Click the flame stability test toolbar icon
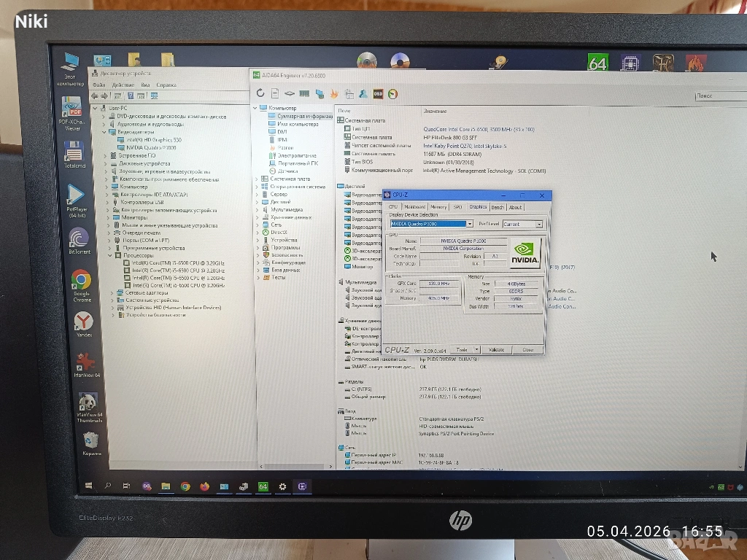Image resolution: width=747 pixels, height=560 pixels. coord(334,93)
